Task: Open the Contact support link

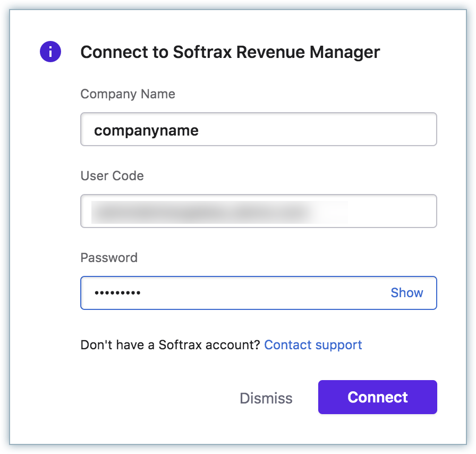Action: pyautogui.click(x=313, y=345)
